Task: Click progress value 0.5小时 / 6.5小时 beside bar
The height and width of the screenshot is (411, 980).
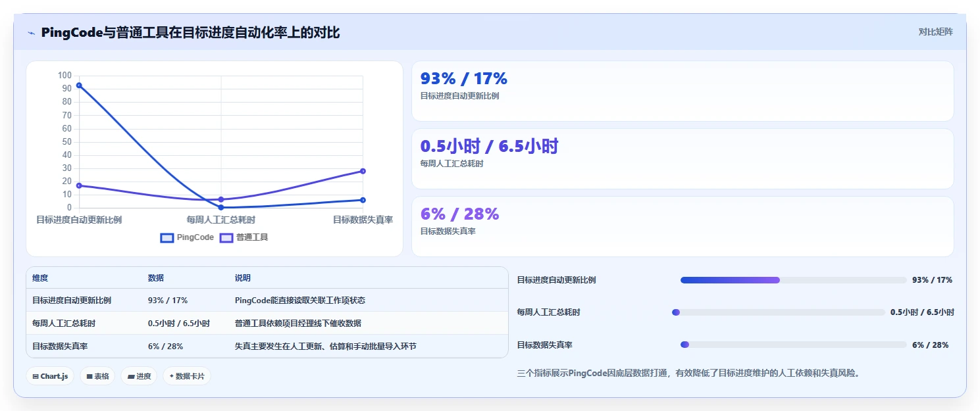Action: tap(922, 312)
